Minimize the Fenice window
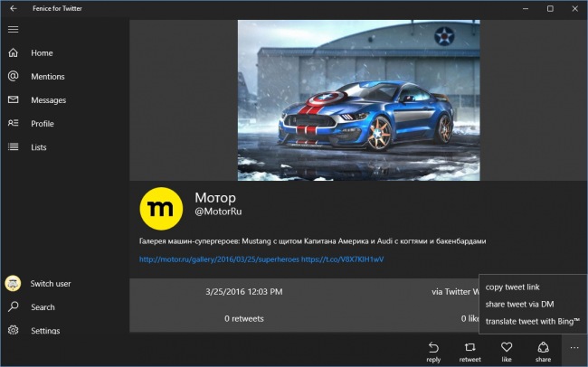The height and width of the screenshot is (367, 588). [526, 8]
